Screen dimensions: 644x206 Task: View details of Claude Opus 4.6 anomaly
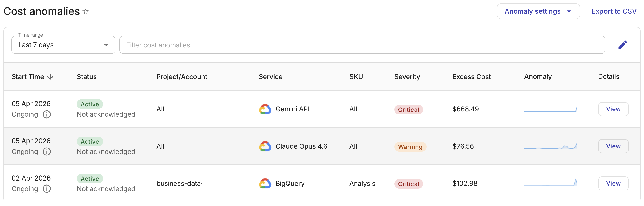pos(613,146)
